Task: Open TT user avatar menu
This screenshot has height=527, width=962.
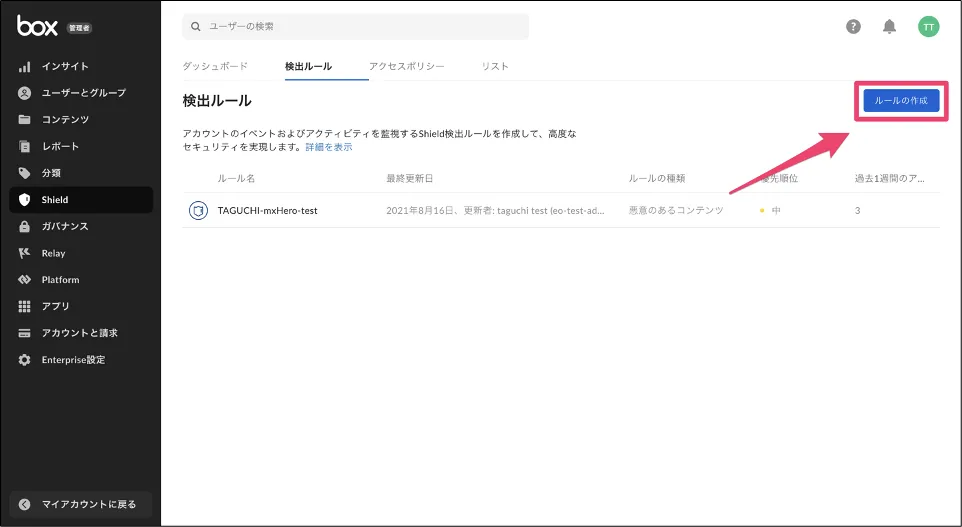Action: point(928,27)
